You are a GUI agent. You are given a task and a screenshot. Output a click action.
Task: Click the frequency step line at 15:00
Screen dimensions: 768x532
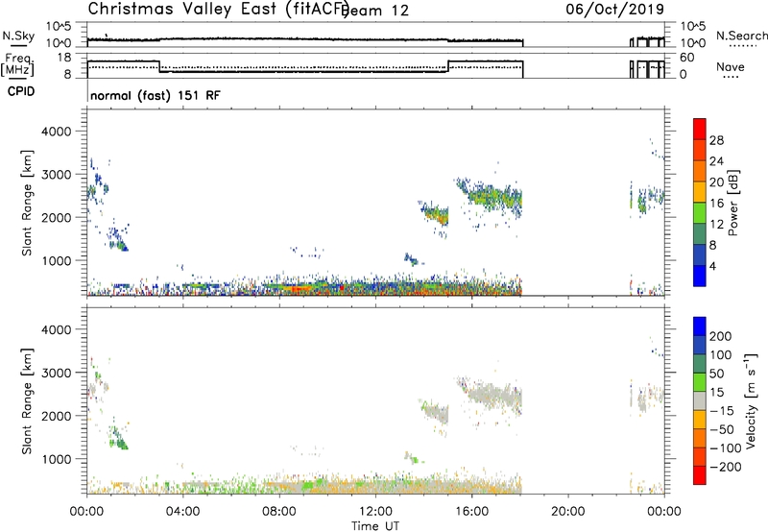(448, 66)
